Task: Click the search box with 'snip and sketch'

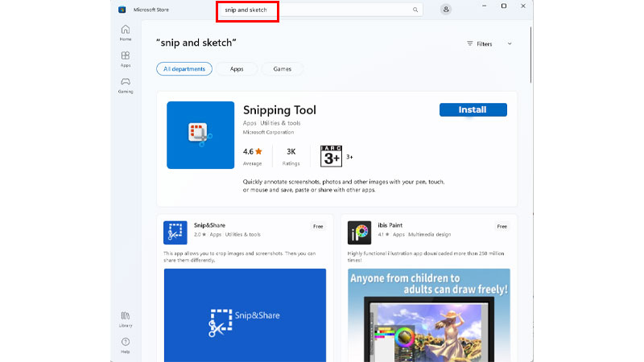Action: (320, 10)
